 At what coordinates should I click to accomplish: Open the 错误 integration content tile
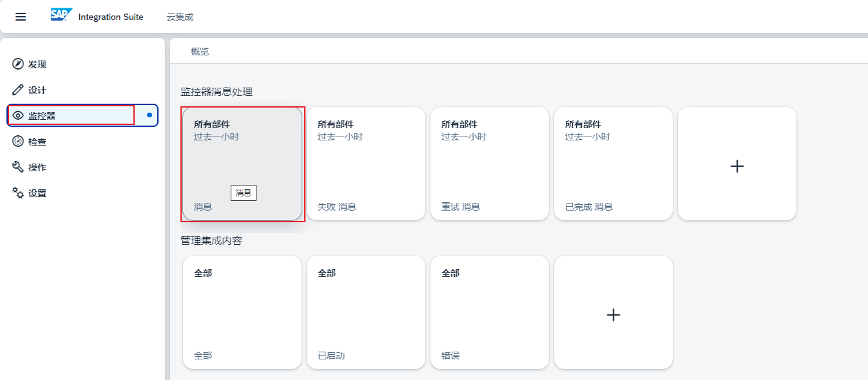click(490, 312)
